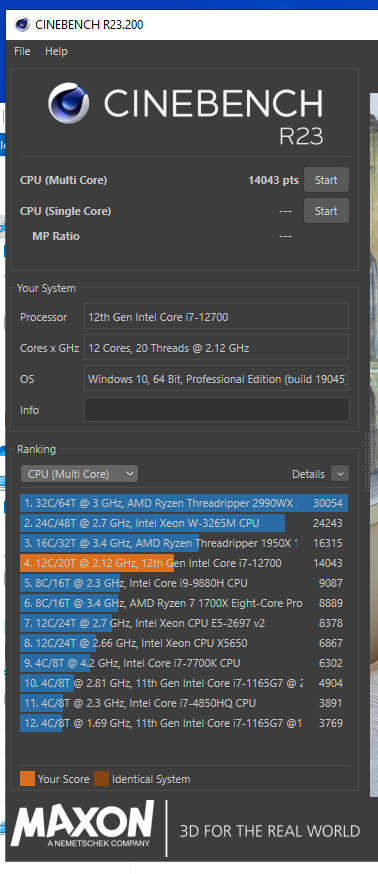Select ranking row Intel Xeon W-3265M CPU
This screenshot has height=874, width=378.
pos(184,523)
